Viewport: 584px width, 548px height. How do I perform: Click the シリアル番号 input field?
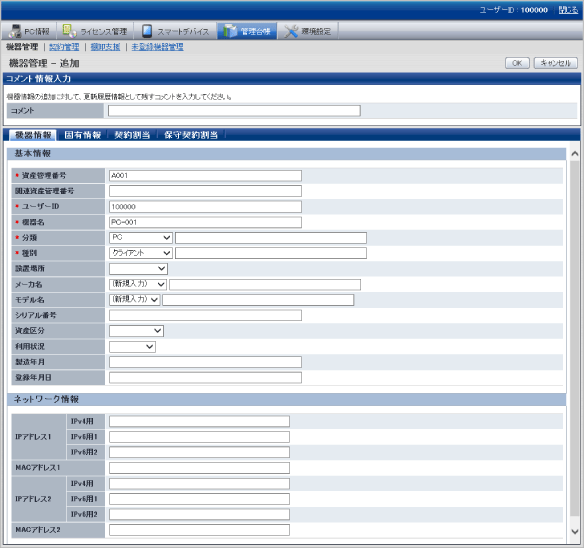click(205, 316)
